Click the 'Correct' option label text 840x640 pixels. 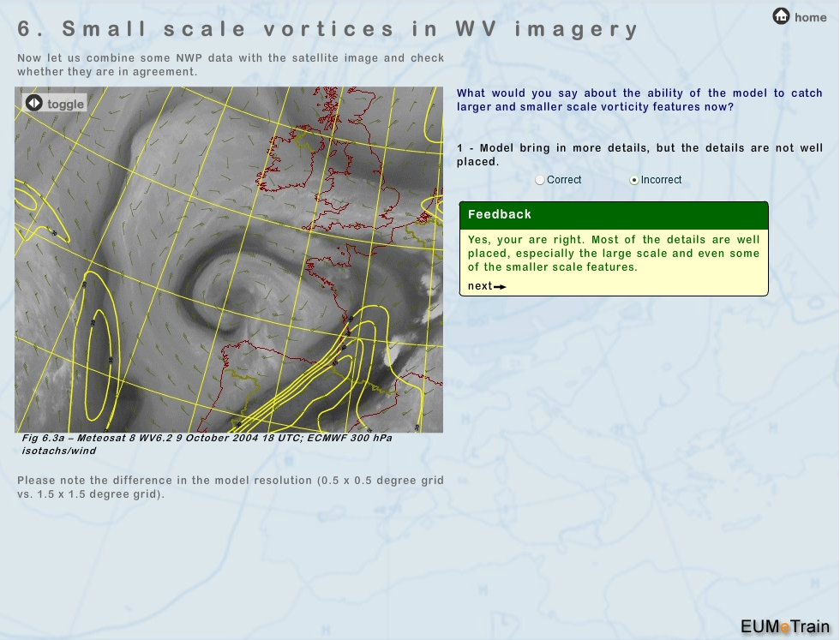[x=564, y=180]
